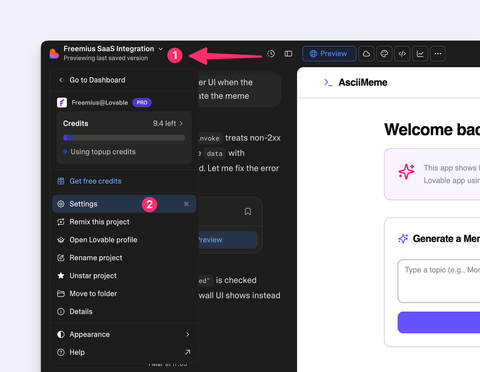The image size is (480, 372).
Task: Click the purple generate button below topic field
Action: (x=439, y=322)
